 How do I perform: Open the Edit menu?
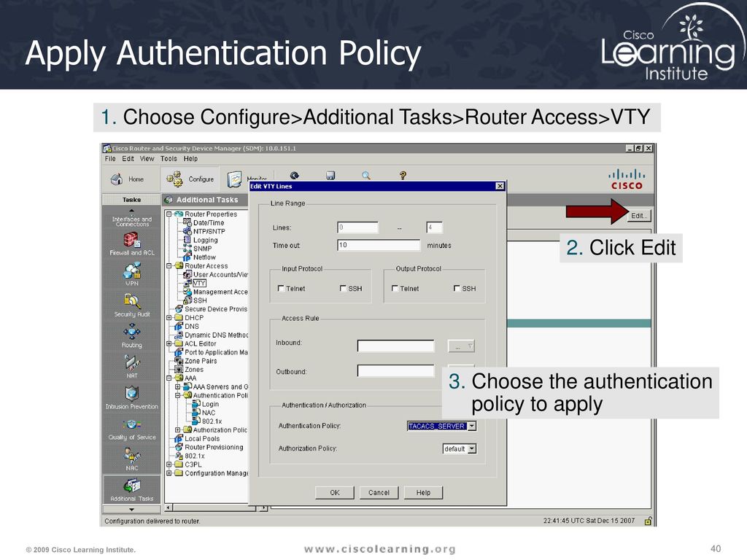click(128, 158)
